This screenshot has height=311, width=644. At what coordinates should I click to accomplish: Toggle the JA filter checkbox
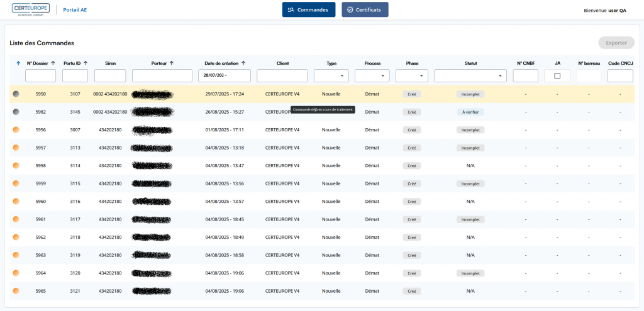[x=557, y=75]
